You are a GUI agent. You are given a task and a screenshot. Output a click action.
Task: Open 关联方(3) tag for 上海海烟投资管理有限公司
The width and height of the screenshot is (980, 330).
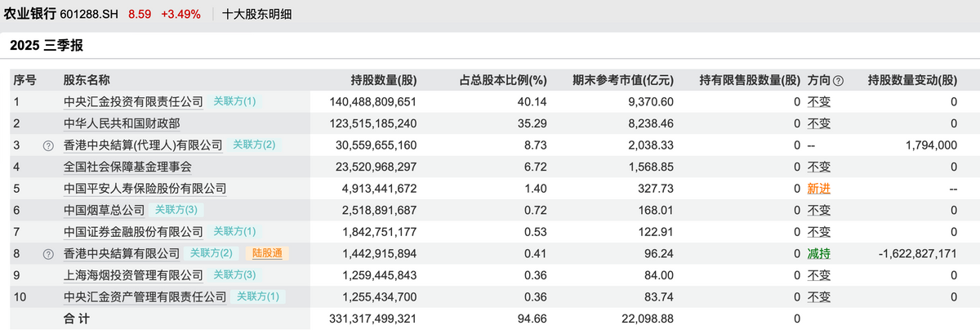click(x=234, y=275)
